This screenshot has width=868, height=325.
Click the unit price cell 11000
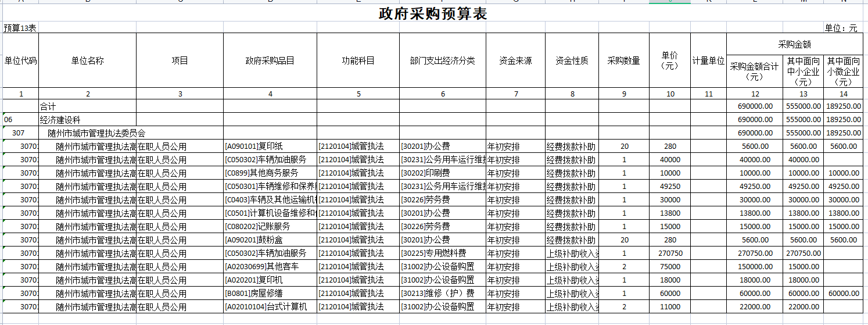[x=670, y=307]
